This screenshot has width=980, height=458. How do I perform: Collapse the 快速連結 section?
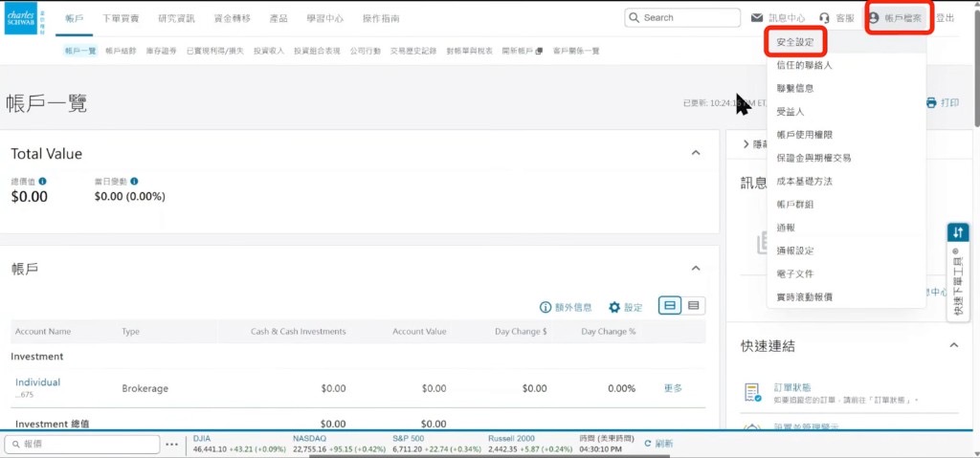pyautogui.click(x=954, y=345)
